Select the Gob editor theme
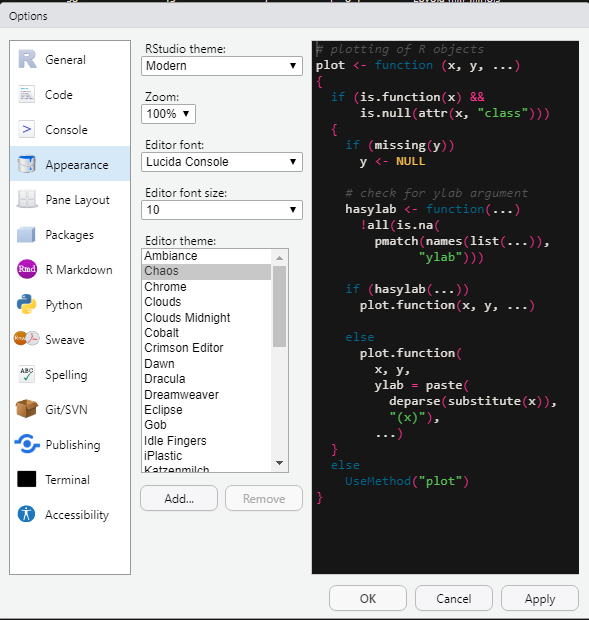Image resolution: width=589 pixels, height=620 pixels. pyautogui.click(x=206, y=425)
